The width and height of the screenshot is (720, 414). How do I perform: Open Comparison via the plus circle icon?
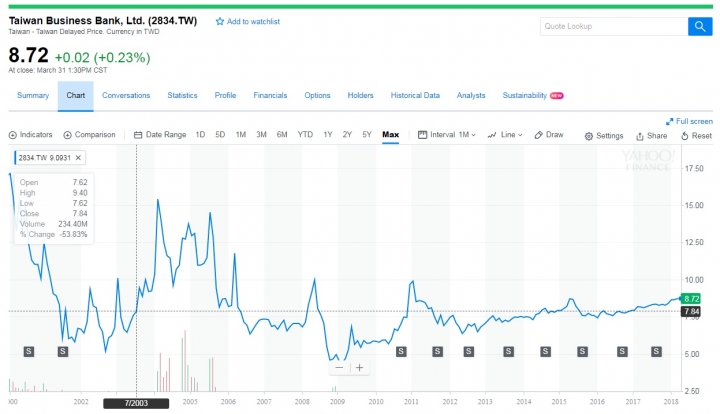coord(68,135)
